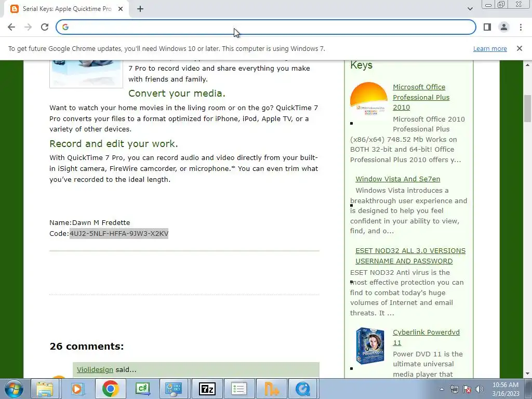Click the volume speaker tray icon
Viewport: 532px width, 399px height.
(x=480, y=389)
